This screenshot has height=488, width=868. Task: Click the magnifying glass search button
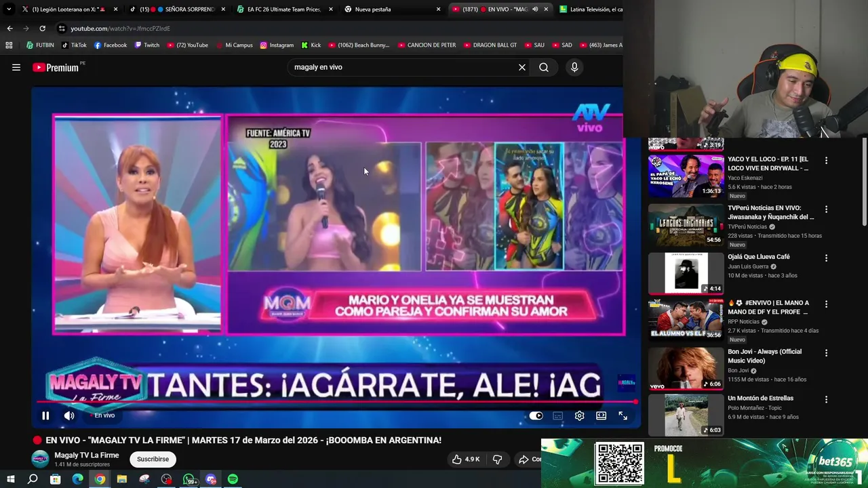[544, 67]
